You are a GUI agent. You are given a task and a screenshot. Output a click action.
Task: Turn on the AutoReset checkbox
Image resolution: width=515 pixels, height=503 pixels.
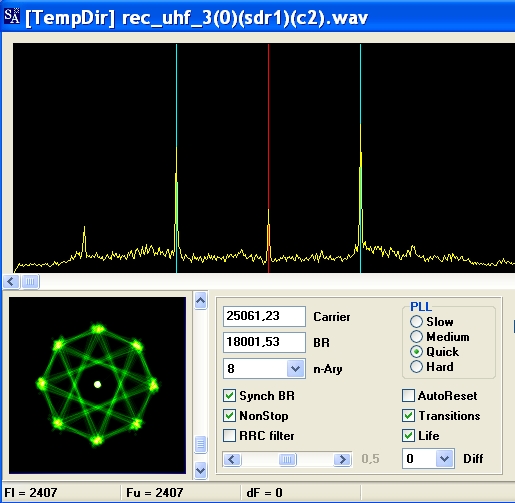point(409,396)
